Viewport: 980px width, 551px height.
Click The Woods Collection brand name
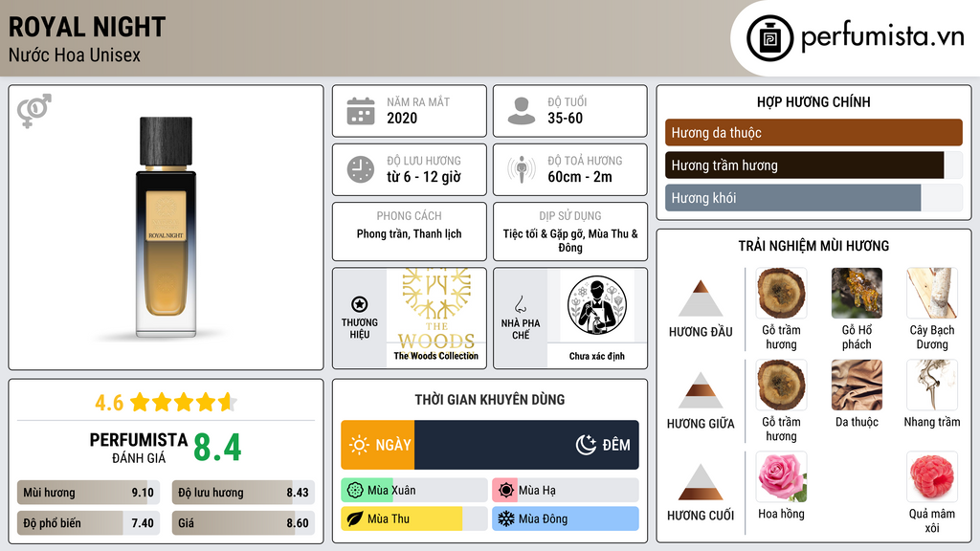[x=436, y=356]
